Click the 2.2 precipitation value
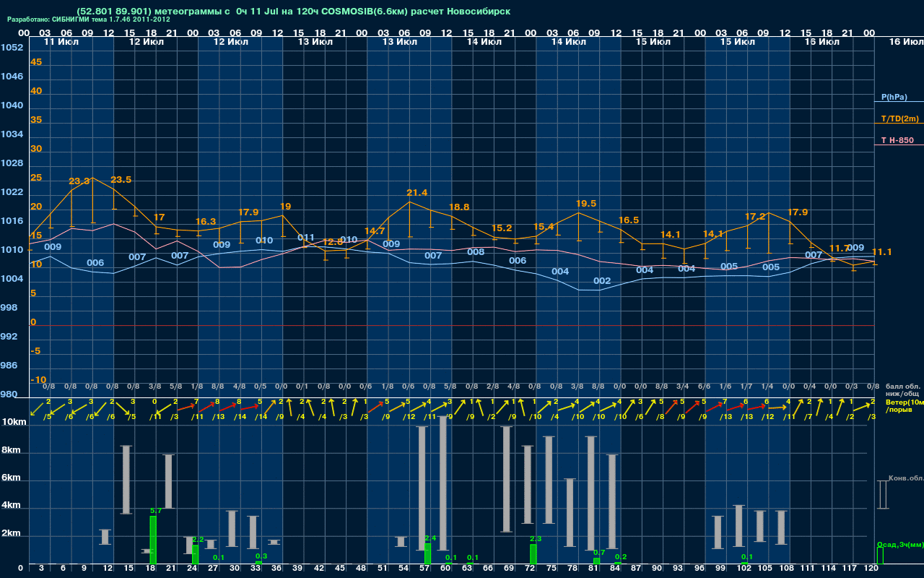 tap(199, 540)
